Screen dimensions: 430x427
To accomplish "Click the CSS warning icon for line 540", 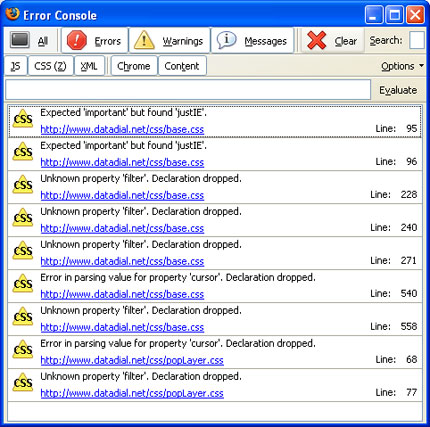I will pos(23,284).
